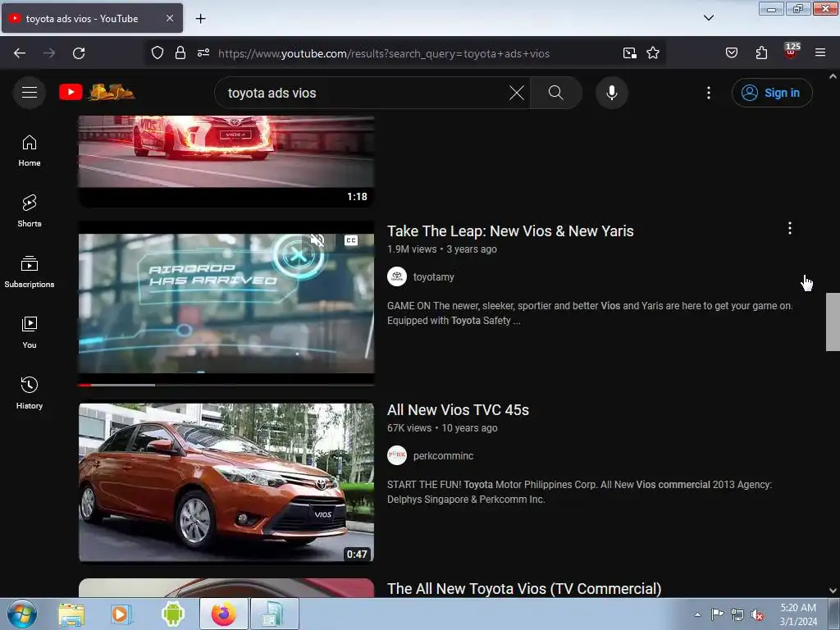Viewport: 840px width, 630px height.
Task: Go to Home in sidebar
Action: coord(30,151)
